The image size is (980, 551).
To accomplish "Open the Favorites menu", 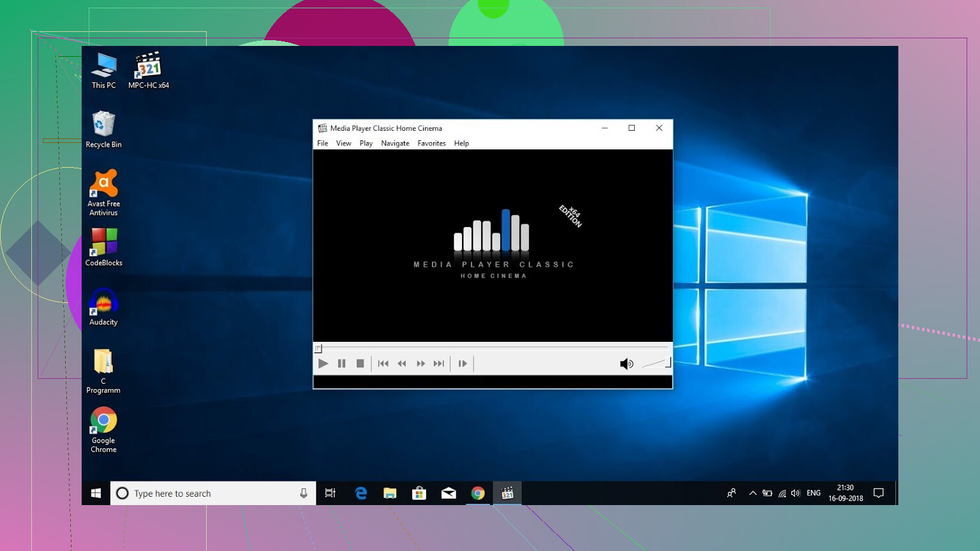I will (x=431, y=143).
